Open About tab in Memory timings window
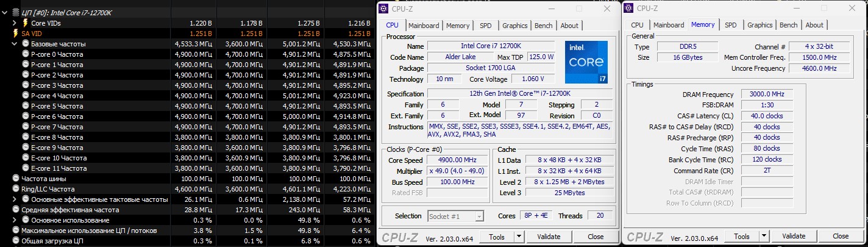 point(814,26)
